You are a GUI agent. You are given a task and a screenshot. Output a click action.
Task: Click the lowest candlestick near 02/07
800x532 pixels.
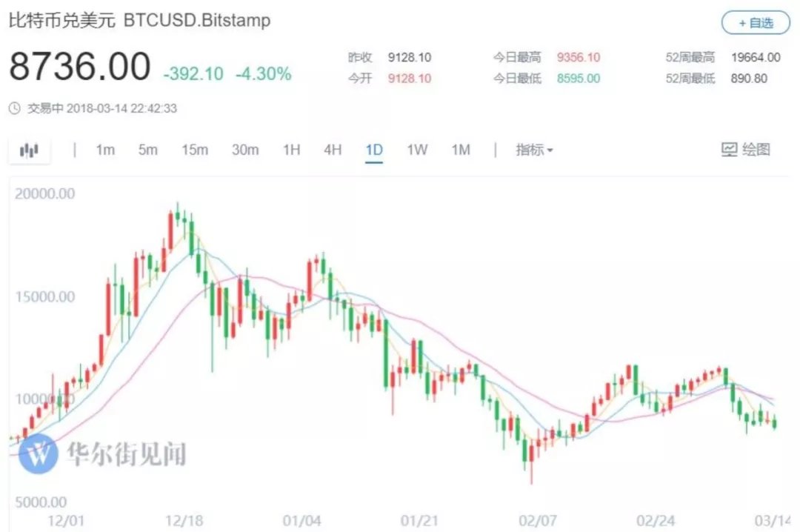(x=532, y=453)
